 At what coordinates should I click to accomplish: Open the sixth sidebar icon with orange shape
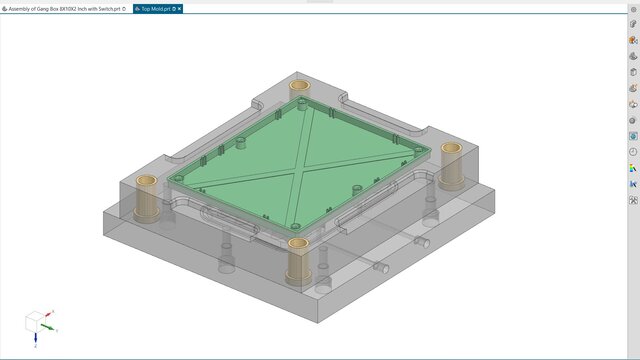point(633,88)
